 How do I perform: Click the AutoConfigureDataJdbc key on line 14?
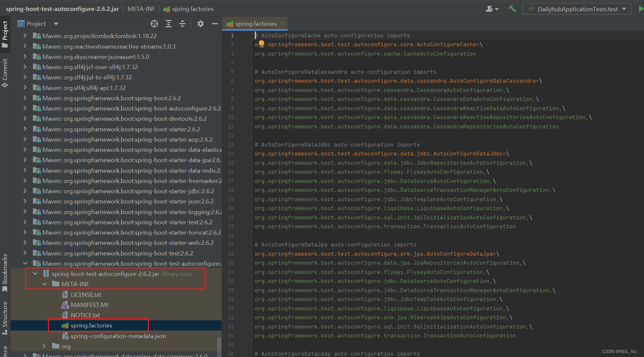(468, 154)
